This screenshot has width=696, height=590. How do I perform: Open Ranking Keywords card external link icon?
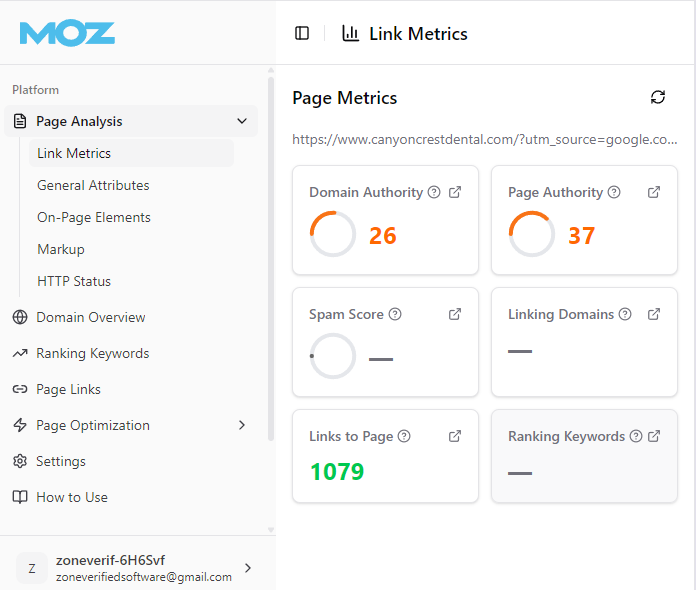[654, 436]
